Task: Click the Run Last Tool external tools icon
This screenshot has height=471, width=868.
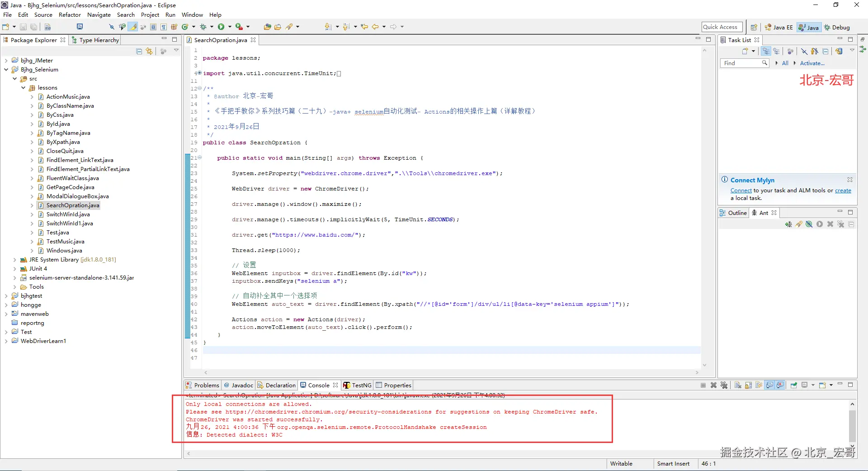Action: tap(239, 27)
